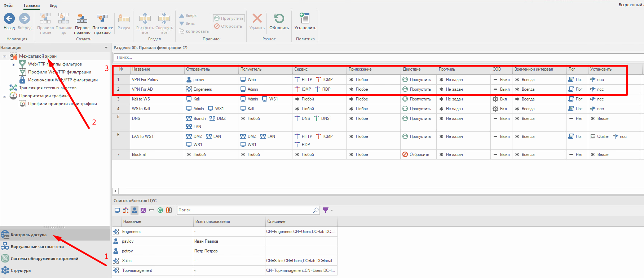
Task: Show time intervals (green clock) in the ЦУС list
Action: pyautogui.click(x=160, y=210)
